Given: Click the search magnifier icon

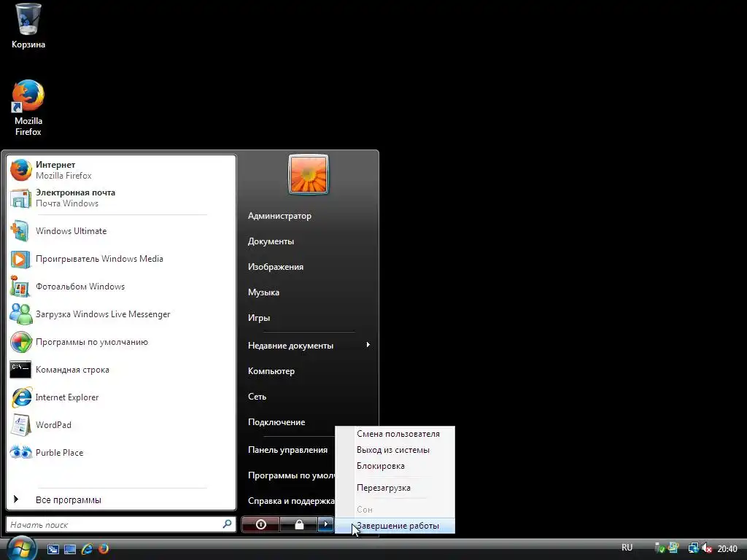Looking at the screenshot, I should click(x=228, y=524).
